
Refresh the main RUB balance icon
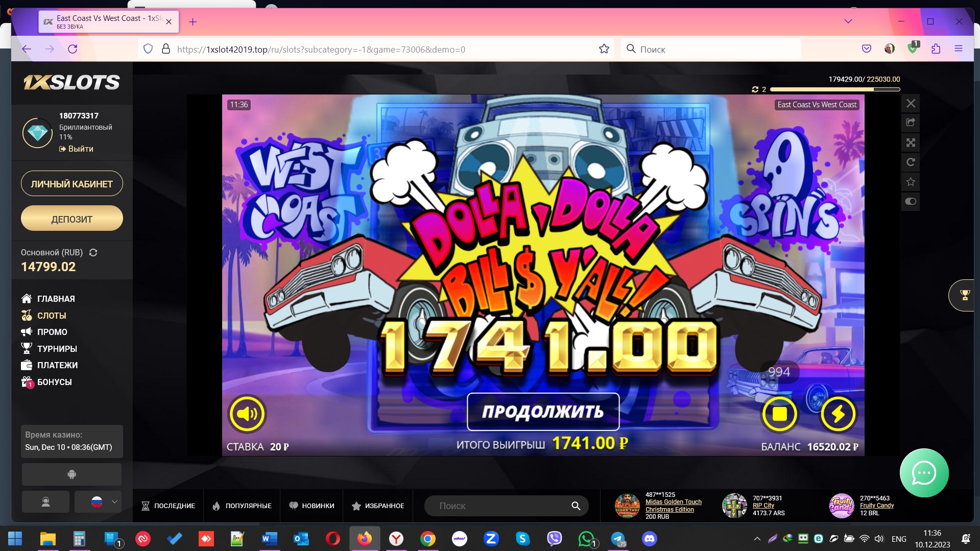[93, 253]
